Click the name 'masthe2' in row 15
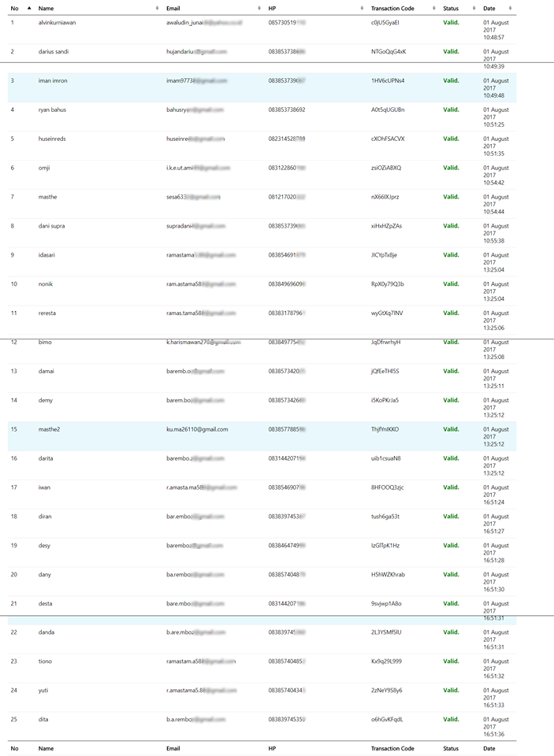Viewport: 554px width, 756px height. tap(50, 429)
